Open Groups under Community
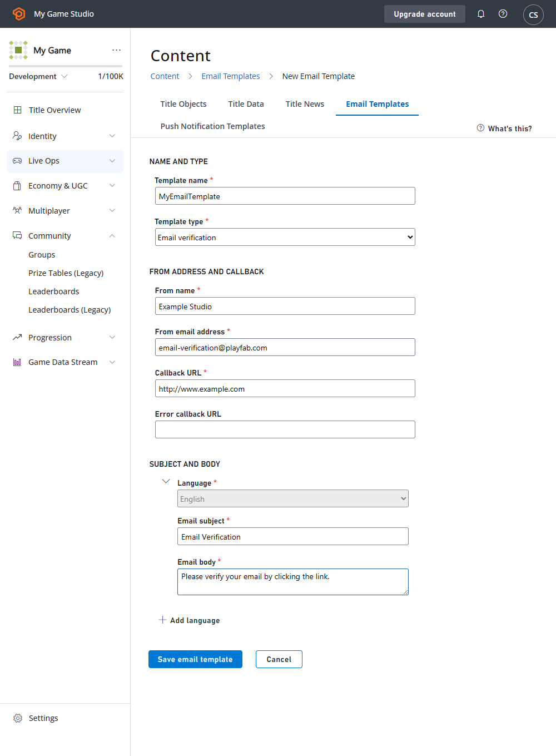This screenshot has height=756, width=556. pyautogui.click(x=42, y=255)
